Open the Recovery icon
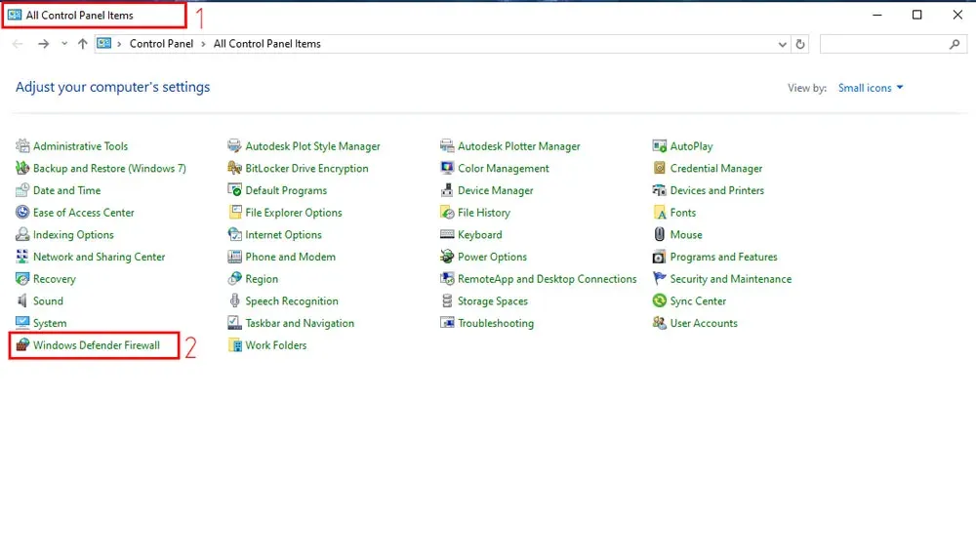Image resolution: width=976 pixels, height=560 pixels. coord(22,279)
